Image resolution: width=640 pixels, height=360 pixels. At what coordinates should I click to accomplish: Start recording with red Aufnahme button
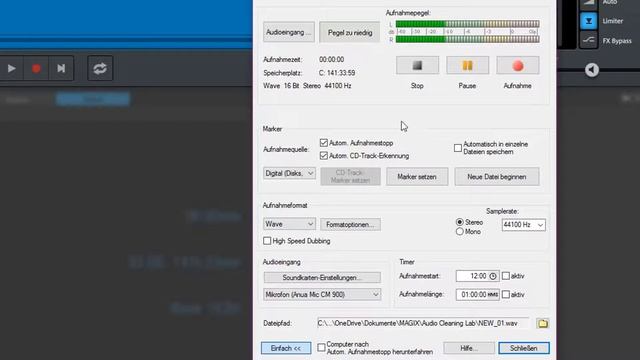point(518,65)
